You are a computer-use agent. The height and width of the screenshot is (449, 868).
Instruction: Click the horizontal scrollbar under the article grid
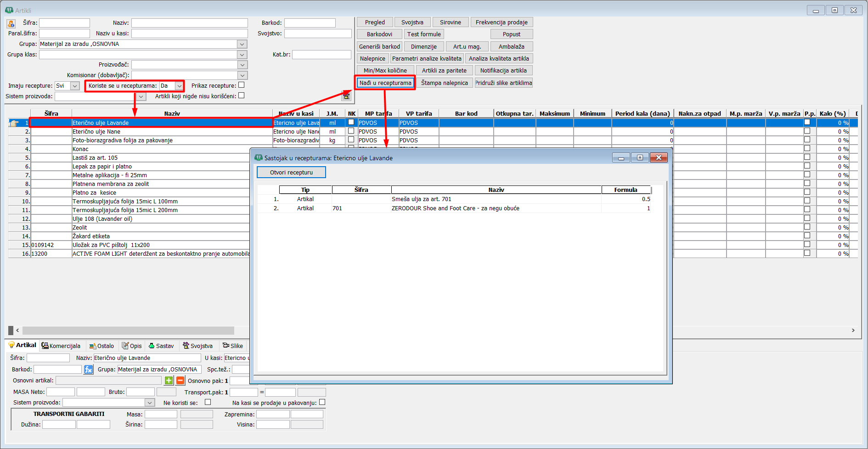click(129, 331)
